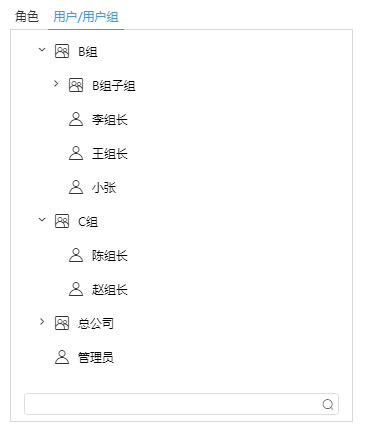Click the user icon beside 小张
Viewport: 370px width, 439px height.
(x=76, y=187)
